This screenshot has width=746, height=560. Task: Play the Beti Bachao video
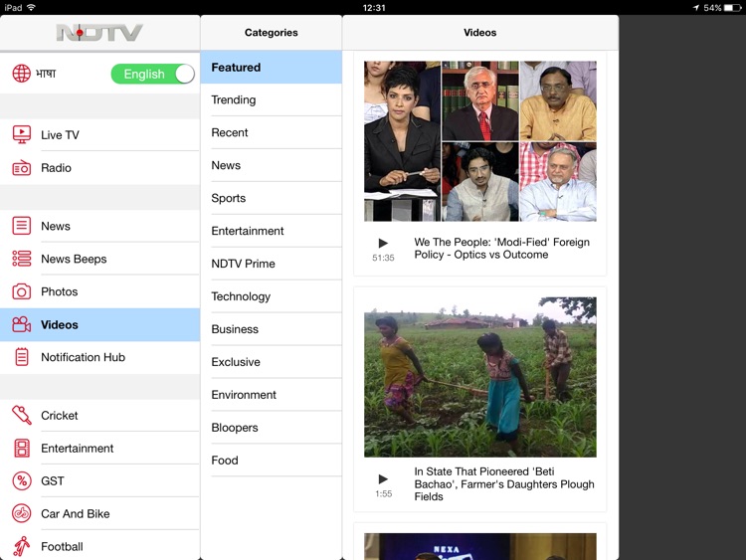click(x=383, y=479)
